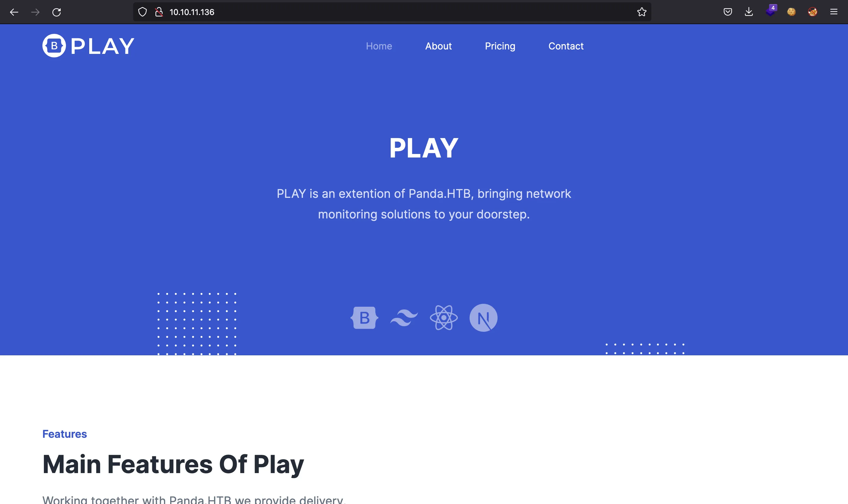Click the browser back navigation button
Image resolution: width=848 pixels, height=504 pixels.
pyautogui.click(x=14, y=12)
